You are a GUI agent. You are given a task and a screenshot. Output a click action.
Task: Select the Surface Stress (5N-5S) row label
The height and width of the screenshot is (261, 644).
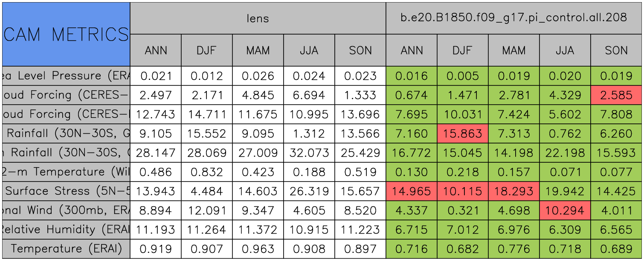pos(66,191)
